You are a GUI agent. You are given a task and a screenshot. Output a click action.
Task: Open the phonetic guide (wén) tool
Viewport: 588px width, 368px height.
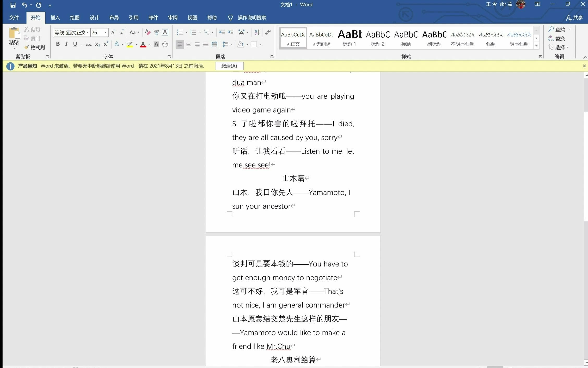coord(156,32)
